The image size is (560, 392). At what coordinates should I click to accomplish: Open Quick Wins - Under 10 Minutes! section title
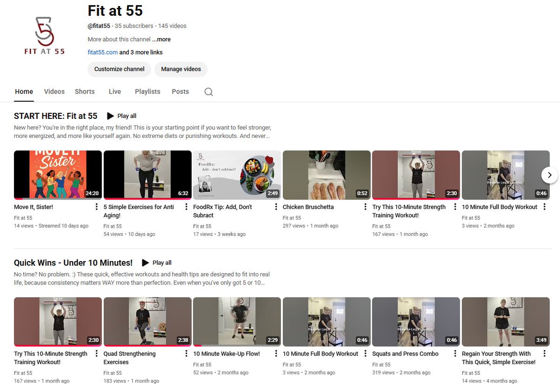[x=73, y=263]
